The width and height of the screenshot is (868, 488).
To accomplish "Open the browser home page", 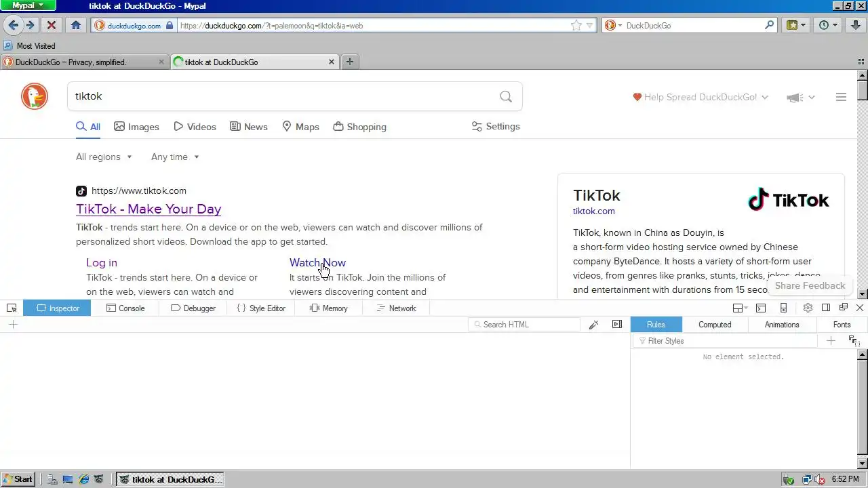I will pos(76,25).
